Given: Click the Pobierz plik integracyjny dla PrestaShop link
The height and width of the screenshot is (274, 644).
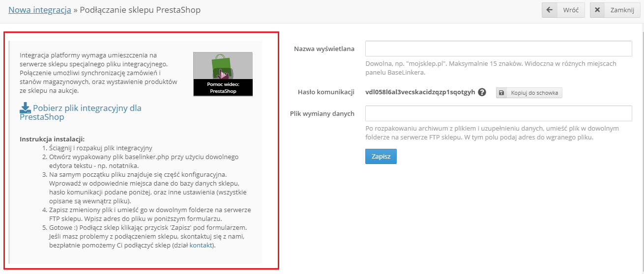Looking at the screenshot, I should point(81,112).
